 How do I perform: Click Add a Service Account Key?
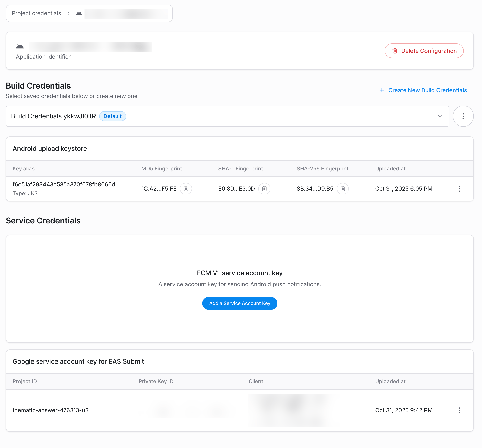pos(239,303)
